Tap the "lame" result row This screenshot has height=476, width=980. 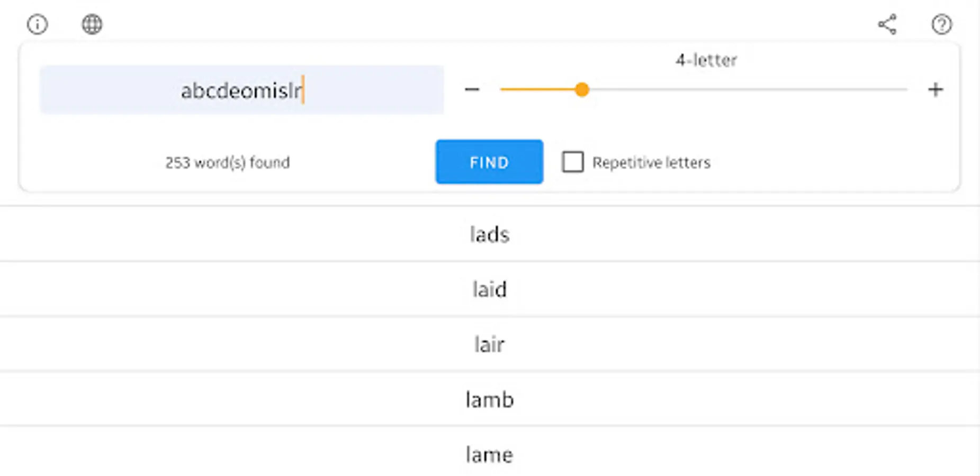[490, 455]
